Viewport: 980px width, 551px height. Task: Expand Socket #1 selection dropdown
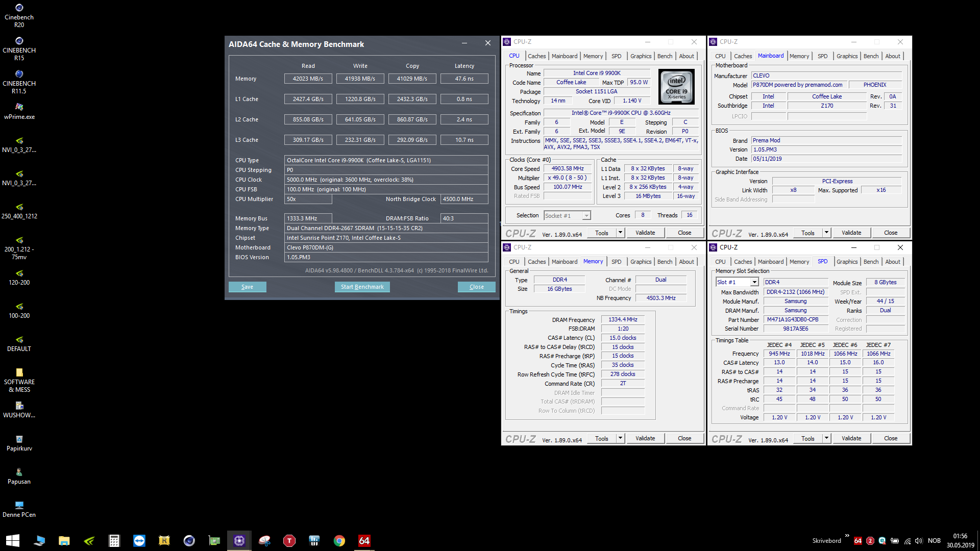pos(586,216)
